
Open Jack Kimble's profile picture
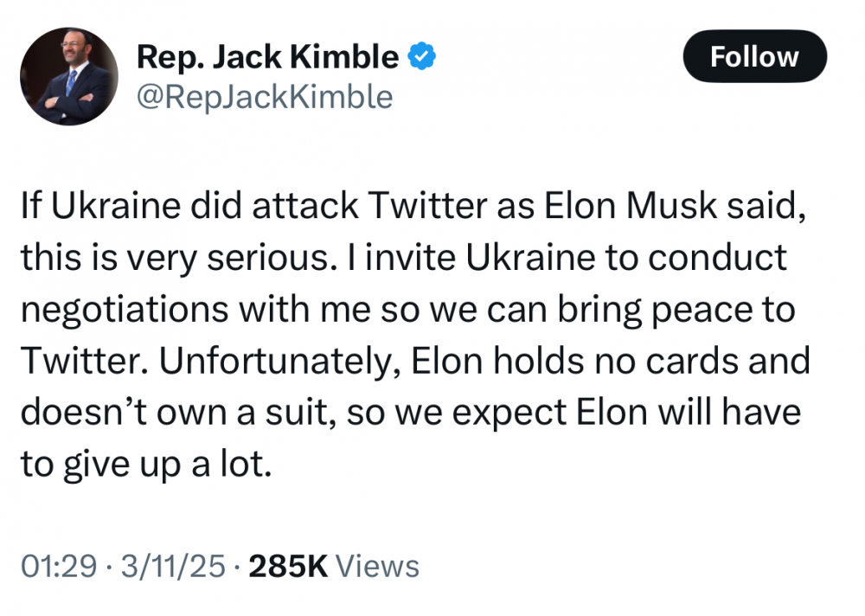[x=68, y=76]
